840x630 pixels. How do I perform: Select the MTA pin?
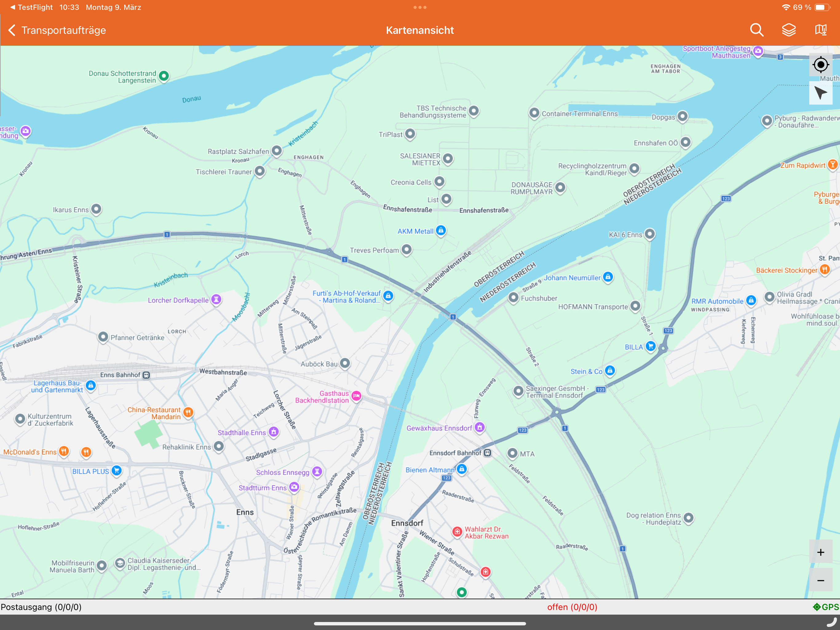tap(512, 453)
